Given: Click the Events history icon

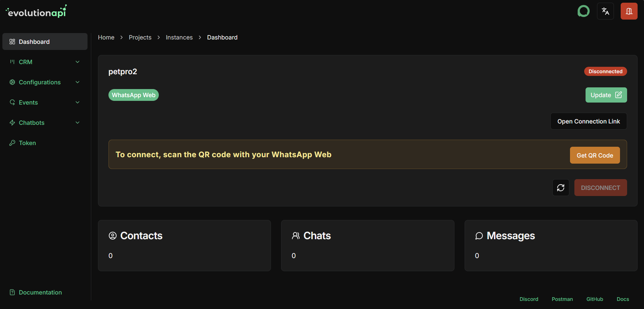Looking at the screenshot, I should (12, 102).
